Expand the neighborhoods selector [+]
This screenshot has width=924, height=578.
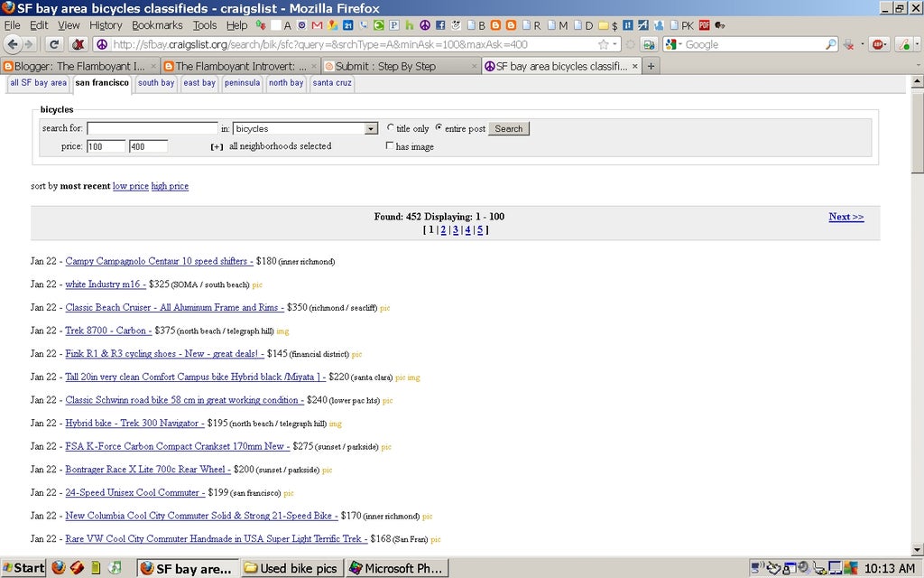tap(217, 146)
